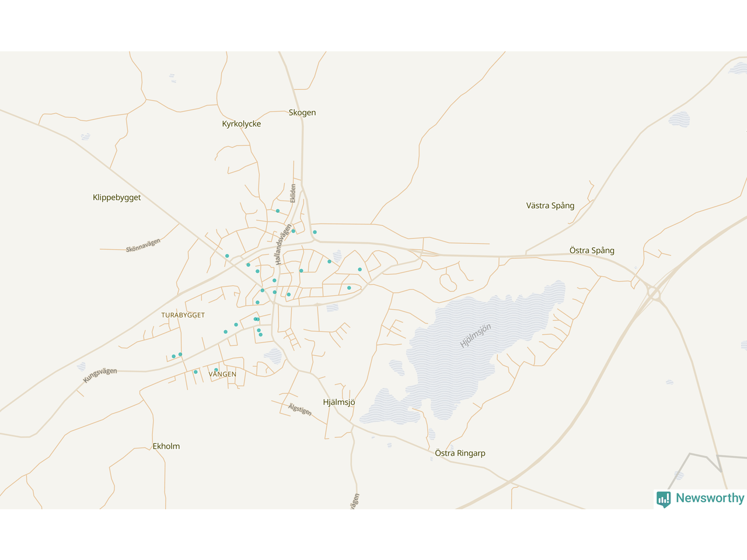Click the Kungsvägen road label
Screen dimensions: 747x560
tap(100, 375)
